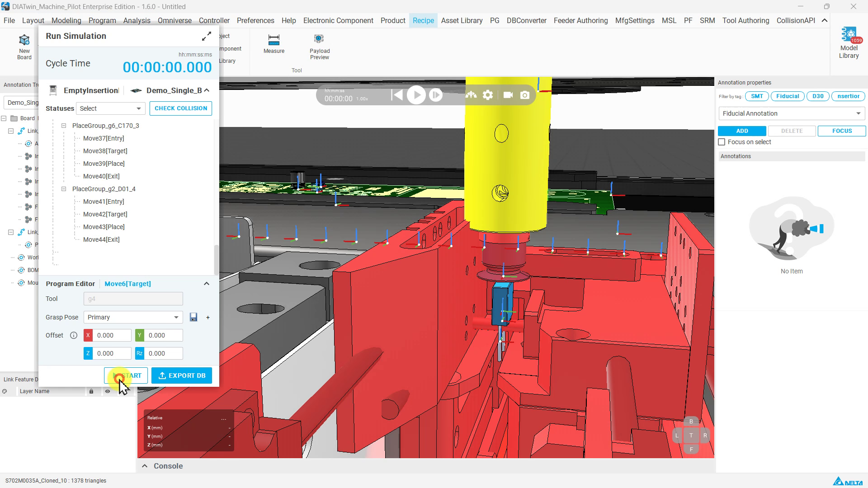The width and height of the screenshot is (868, 488).
Task: Click the CHECK COLLISION button
Action: click(x=181, y=108)
